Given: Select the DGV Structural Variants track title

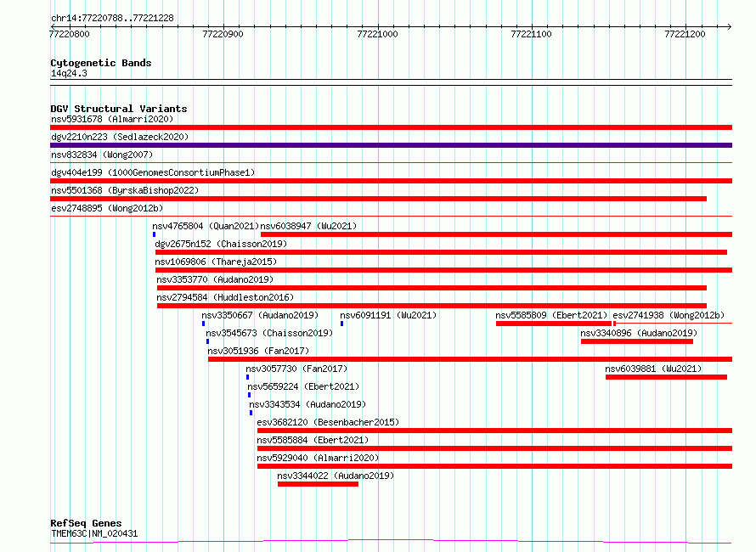Looking at the screenshot, I should tap(119, 109).
